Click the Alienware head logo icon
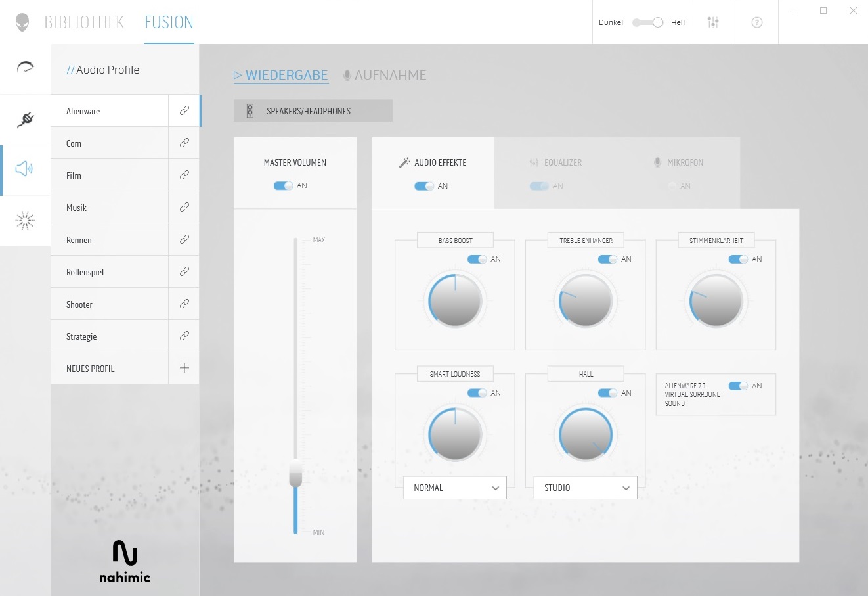The width and height of the screenshot is (868, 596). point(22,22)
